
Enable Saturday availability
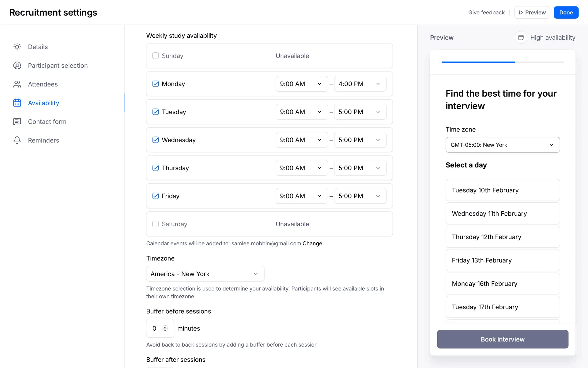coord(156,224)
